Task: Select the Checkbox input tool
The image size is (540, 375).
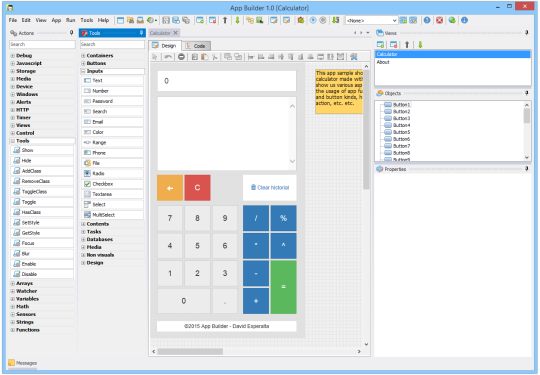Action: click(x=113, y=184)
